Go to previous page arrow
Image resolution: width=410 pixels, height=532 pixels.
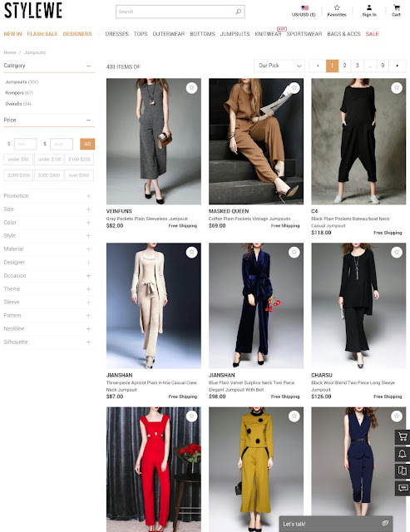coord(318,66)
